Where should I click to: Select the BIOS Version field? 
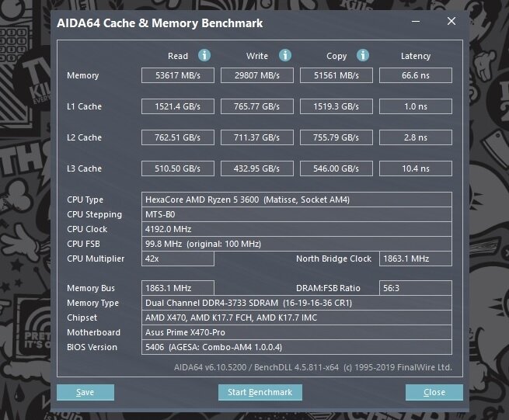coord(297,347)
